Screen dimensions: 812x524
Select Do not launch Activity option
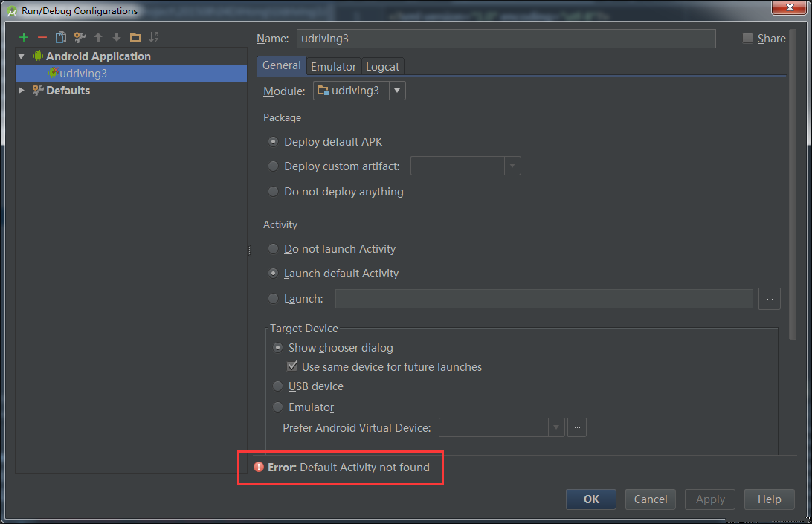[274, 249]
